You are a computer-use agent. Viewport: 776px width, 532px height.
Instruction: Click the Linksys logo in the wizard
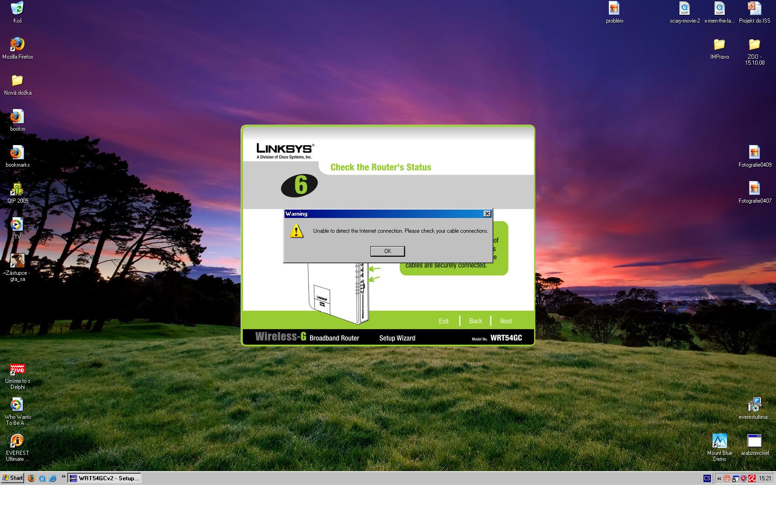285,151
